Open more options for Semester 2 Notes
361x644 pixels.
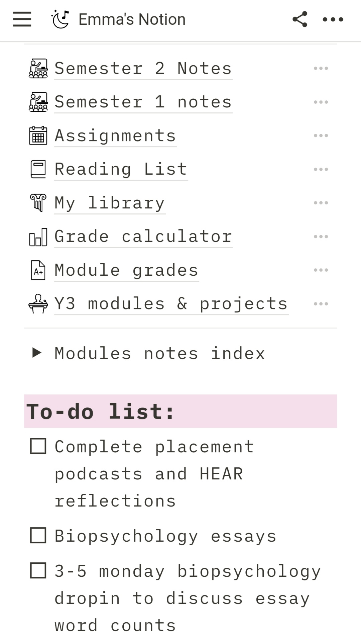click(321, 68)
